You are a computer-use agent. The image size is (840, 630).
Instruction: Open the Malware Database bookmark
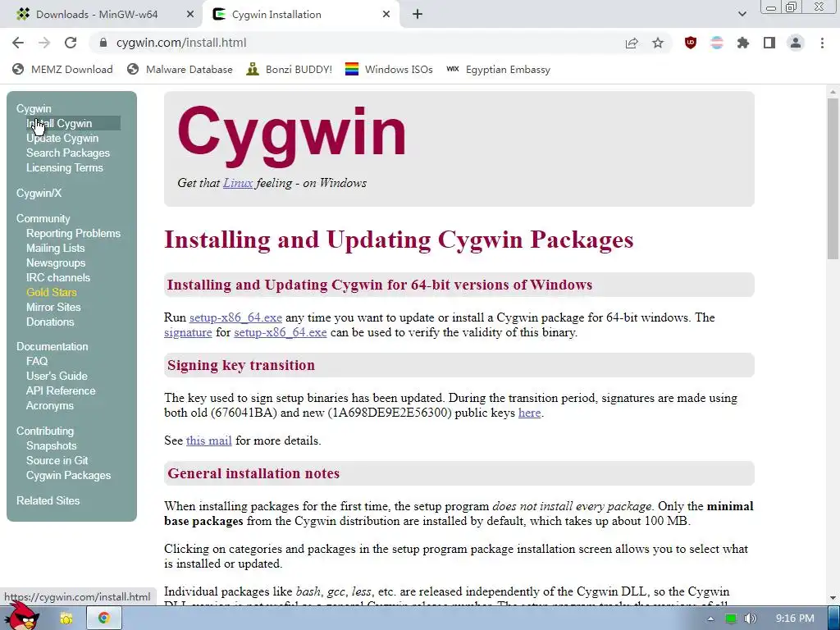tap(180, 70)
